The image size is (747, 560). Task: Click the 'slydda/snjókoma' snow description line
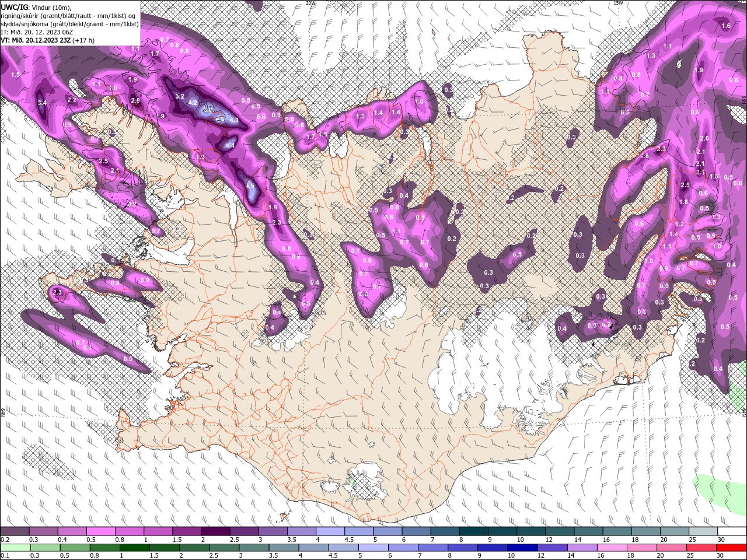(69, 24)
